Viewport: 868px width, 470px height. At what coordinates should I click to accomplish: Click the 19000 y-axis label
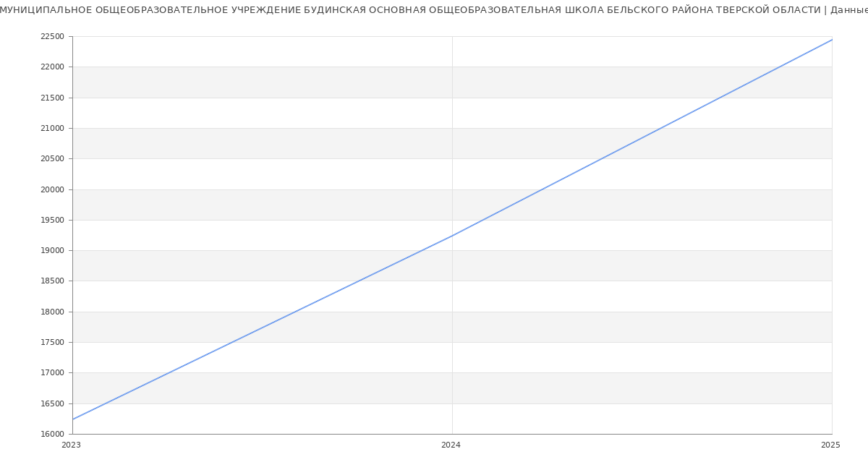[x=53, y=251]
